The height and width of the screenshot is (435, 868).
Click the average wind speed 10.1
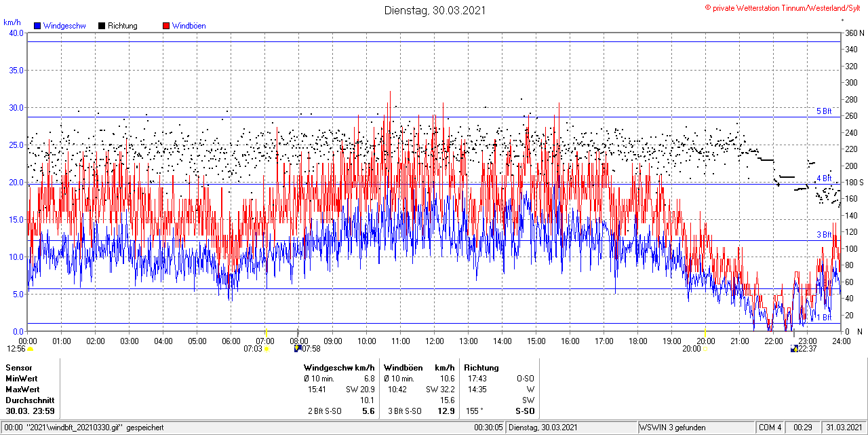click(368, 400)
